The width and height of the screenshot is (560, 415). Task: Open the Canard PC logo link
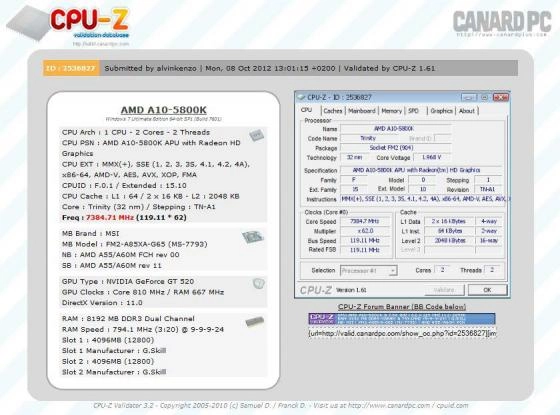tap(502, 23)
